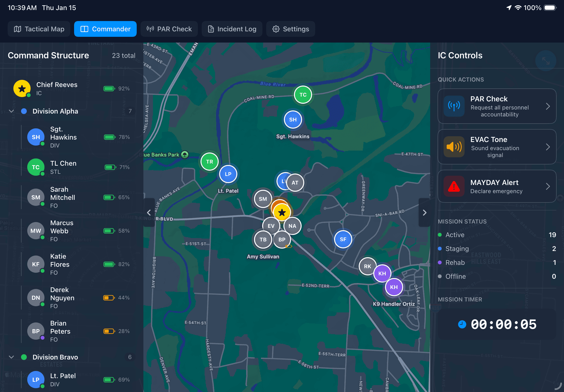Tap the blue SF marker near Eastwood Hills
564x392 pixels.
343,239
